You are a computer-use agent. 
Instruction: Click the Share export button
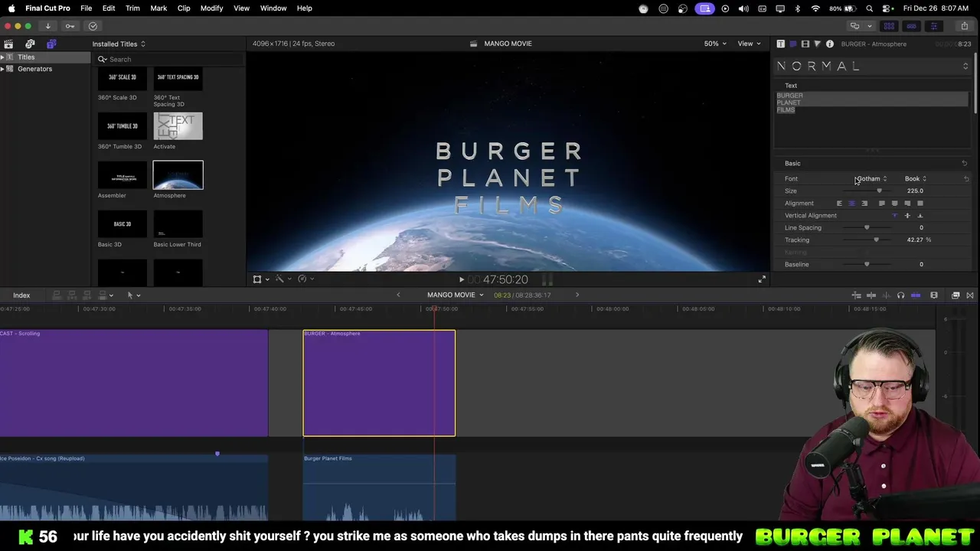[x=964, y=26]
